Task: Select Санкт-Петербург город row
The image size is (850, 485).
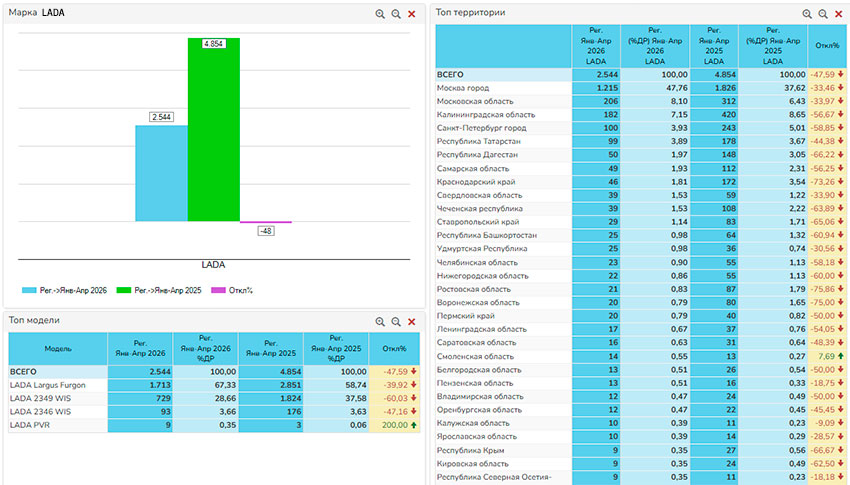Action: tap(641, 128)
